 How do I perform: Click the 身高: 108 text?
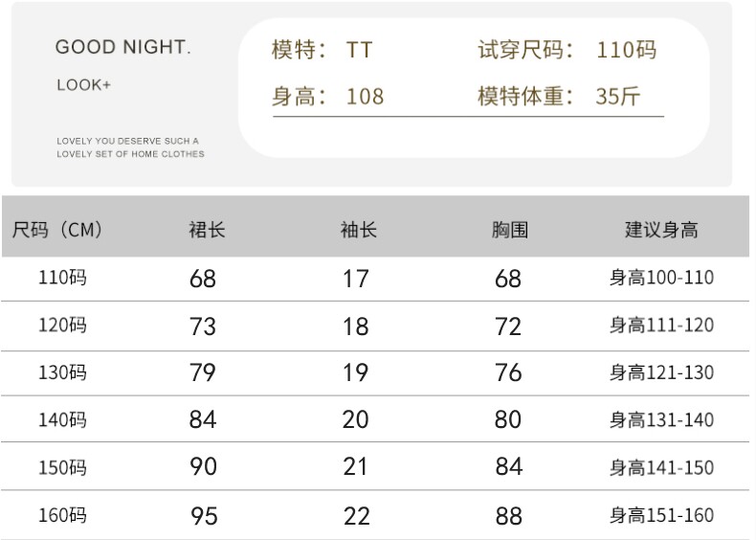click(x=328, y=96)
